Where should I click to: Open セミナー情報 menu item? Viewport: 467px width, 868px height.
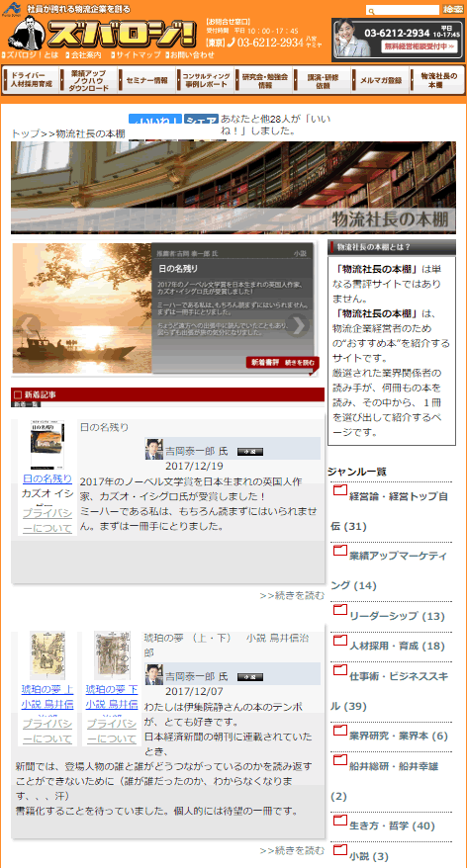tap(146, 80)
